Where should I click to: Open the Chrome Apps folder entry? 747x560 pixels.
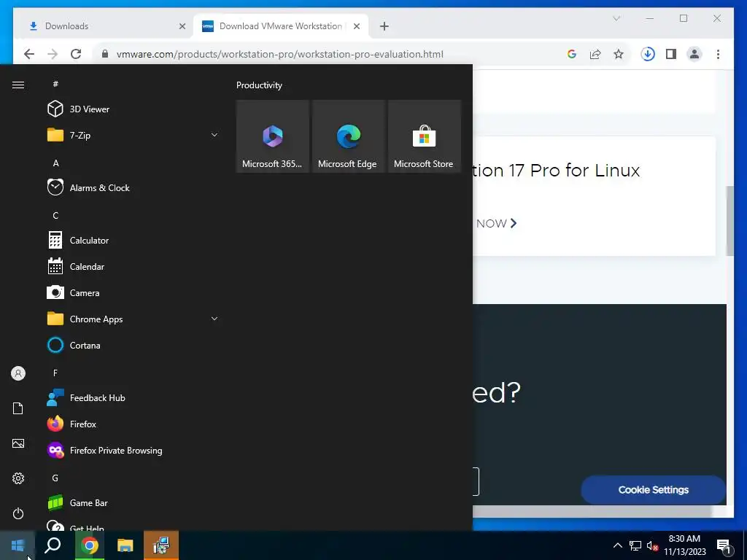[133, 319]
